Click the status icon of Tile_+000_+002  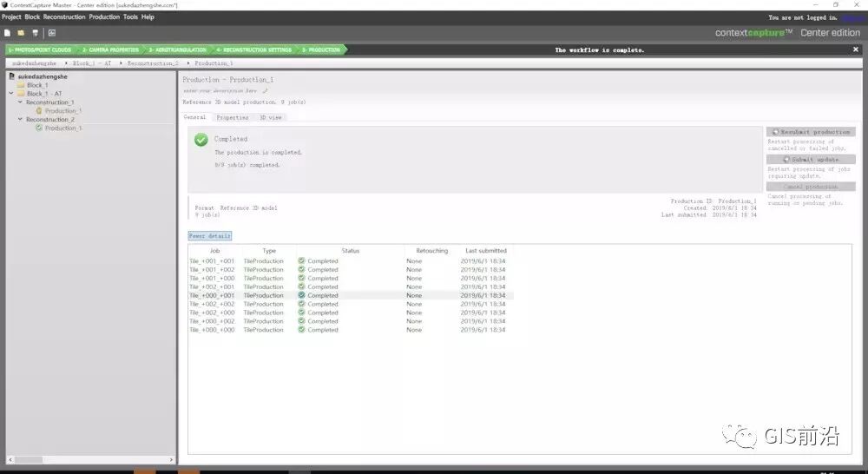click(x=301, y=321)
